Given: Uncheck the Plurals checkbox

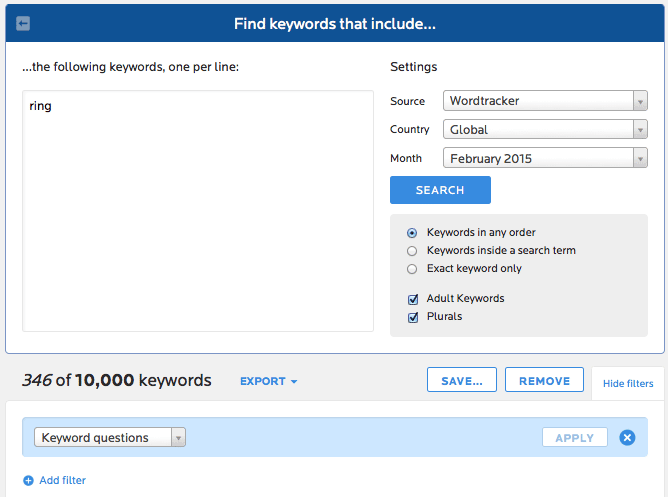Looking at the screenshot, I should point(413,317).
